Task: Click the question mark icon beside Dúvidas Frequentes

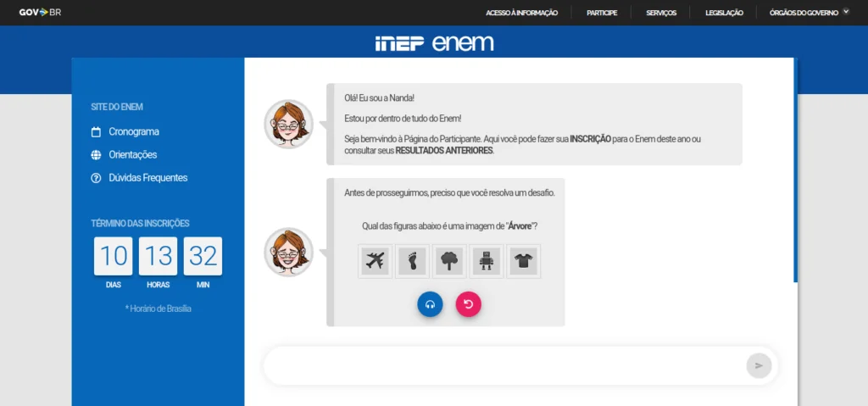Action: click(x=96, y=178)
